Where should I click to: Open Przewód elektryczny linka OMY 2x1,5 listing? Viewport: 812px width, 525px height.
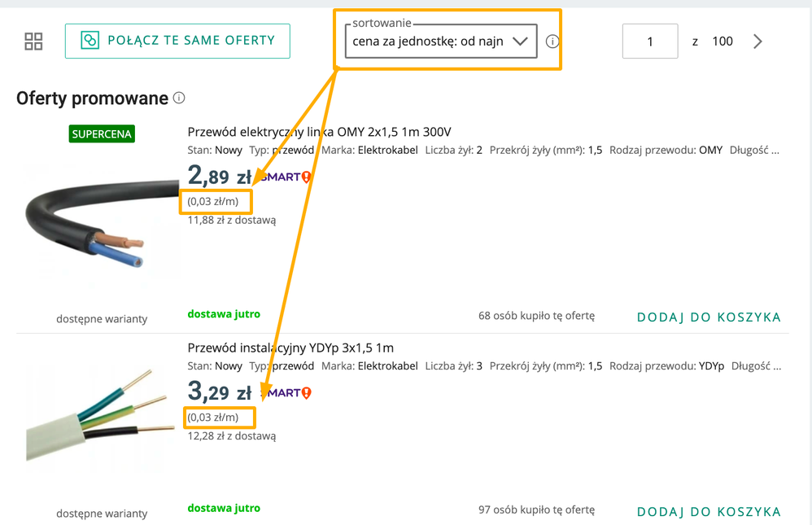319,132
